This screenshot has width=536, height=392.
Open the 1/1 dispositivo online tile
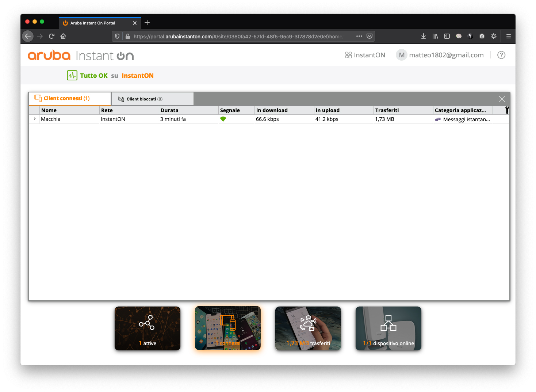(x=388, y=328)
